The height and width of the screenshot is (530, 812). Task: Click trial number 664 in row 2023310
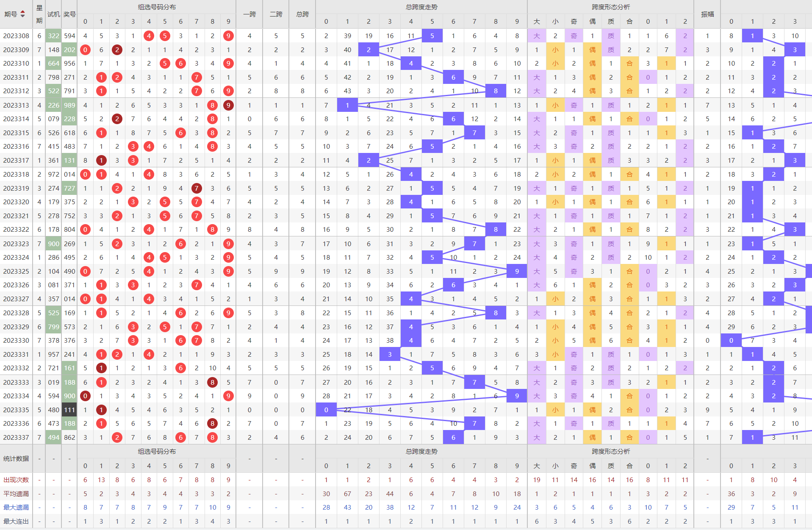point(54,64)
